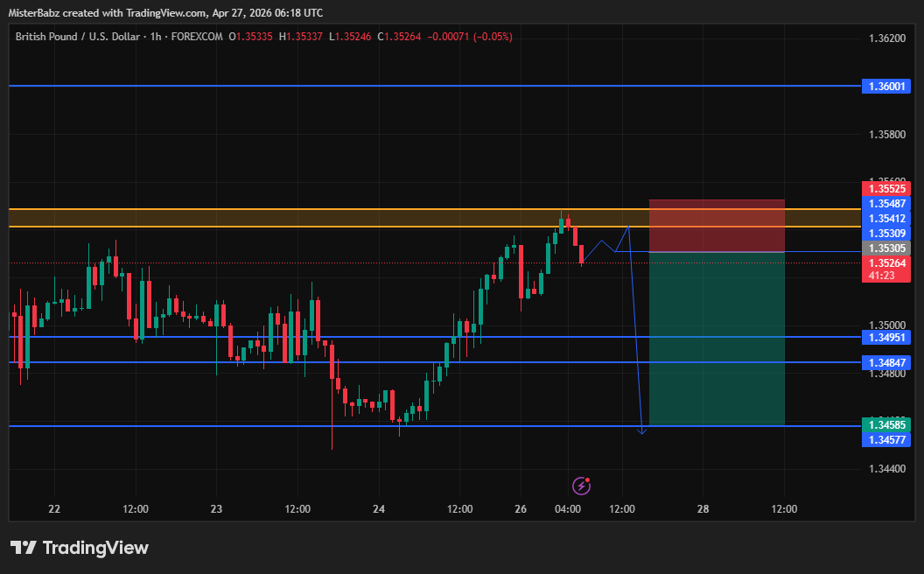Click the 1.35309 blue price label
The image size is (924, 574).
pyautogui.click(x=885, y=234)
